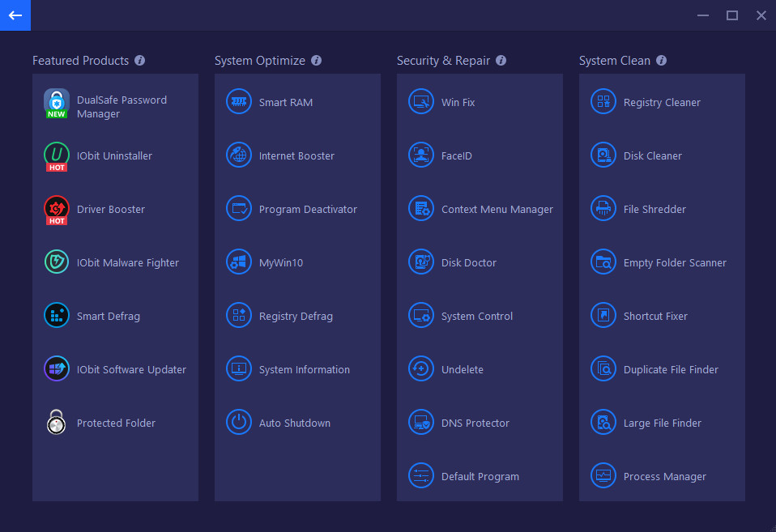The height and width of the screenshot is (532, 776).
Task: Launch Disk Cleaner icon
Action: [603, 155]
